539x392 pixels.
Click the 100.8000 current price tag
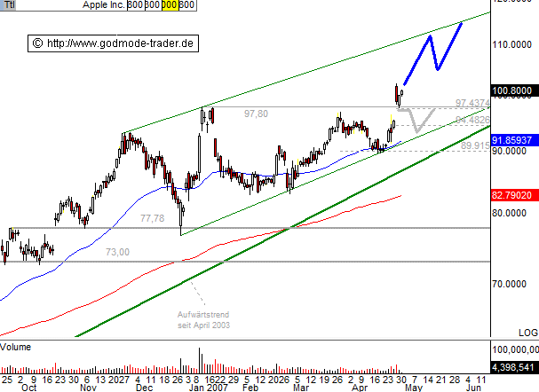pos(514,90)
